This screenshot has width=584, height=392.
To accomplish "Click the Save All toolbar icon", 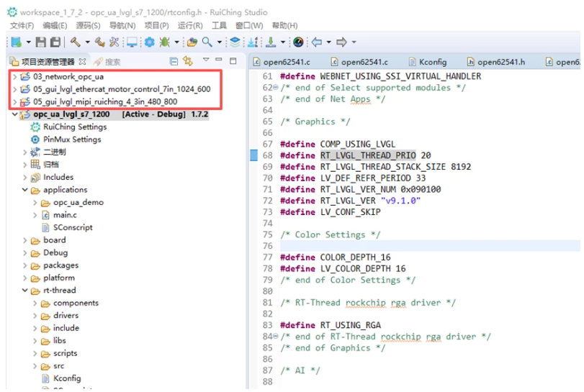I will (55, 42).
